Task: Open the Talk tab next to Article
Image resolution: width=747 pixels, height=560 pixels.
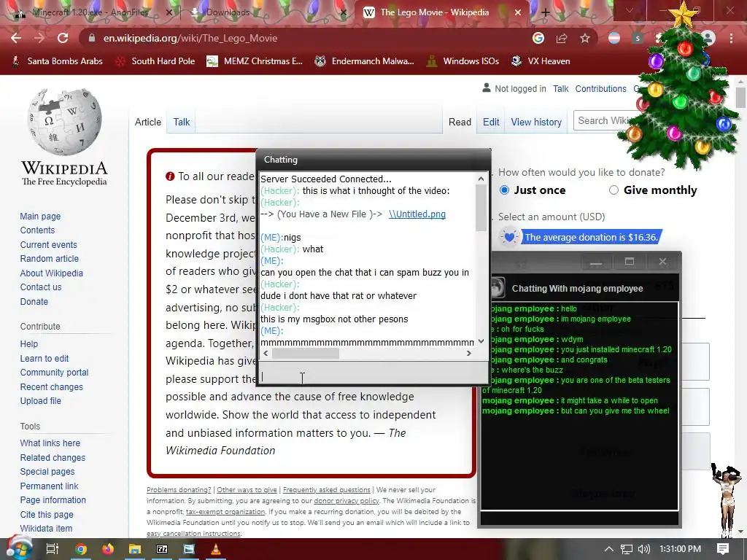Action: point(182,122)
